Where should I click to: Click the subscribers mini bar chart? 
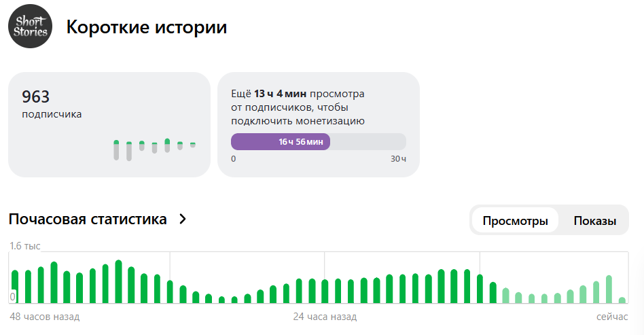(x=154, y=149)
